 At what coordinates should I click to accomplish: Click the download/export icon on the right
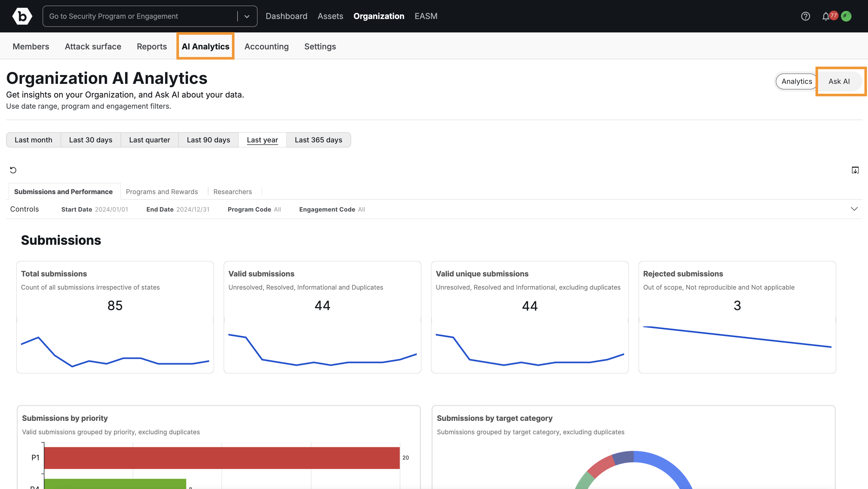(855, 170)
